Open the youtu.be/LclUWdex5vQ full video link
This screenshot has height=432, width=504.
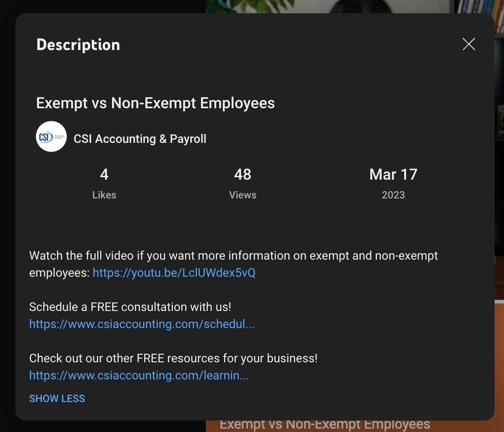click(174, 273)
